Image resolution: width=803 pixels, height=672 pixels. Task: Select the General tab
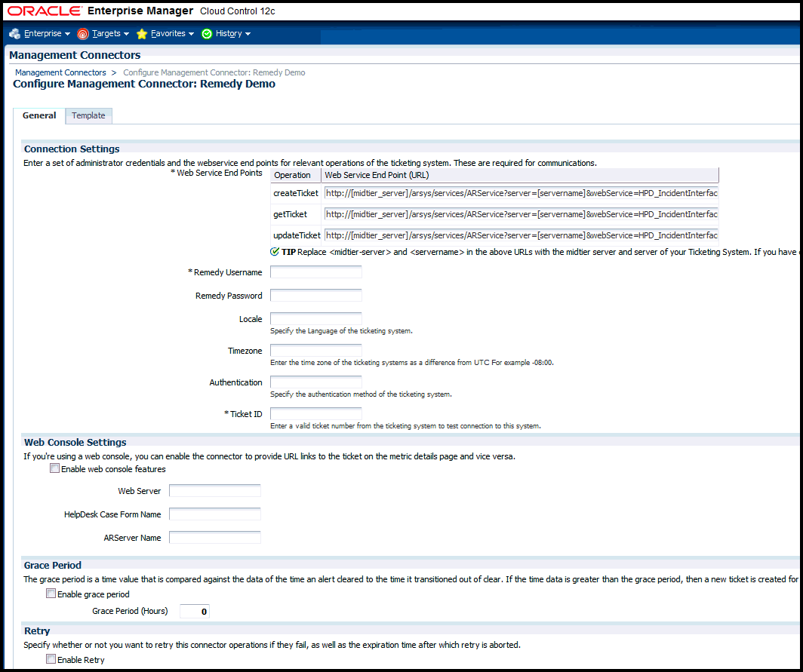(x=38, y=115)
